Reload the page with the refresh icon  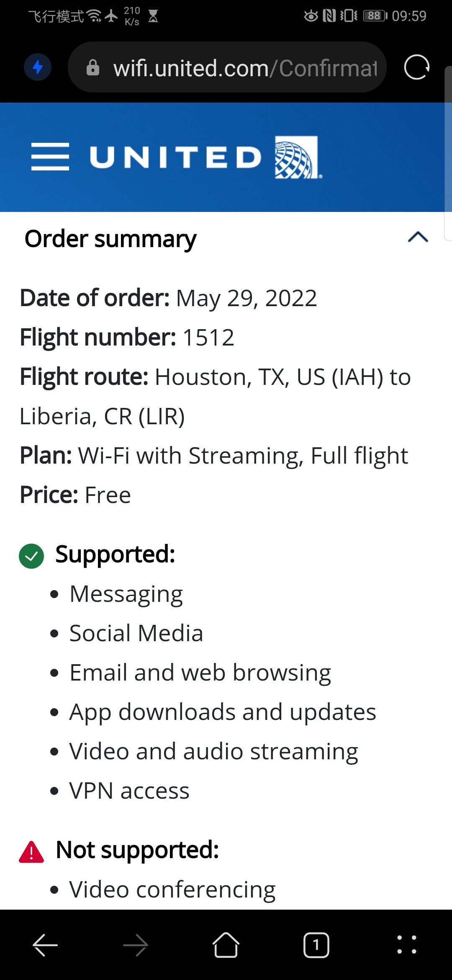[416, 67]
